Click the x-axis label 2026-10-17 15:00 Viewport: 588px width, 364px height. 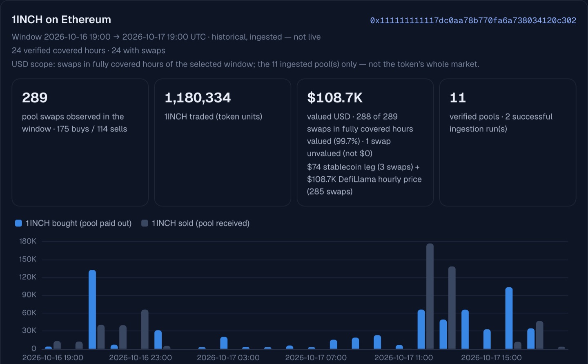point(491,357)
